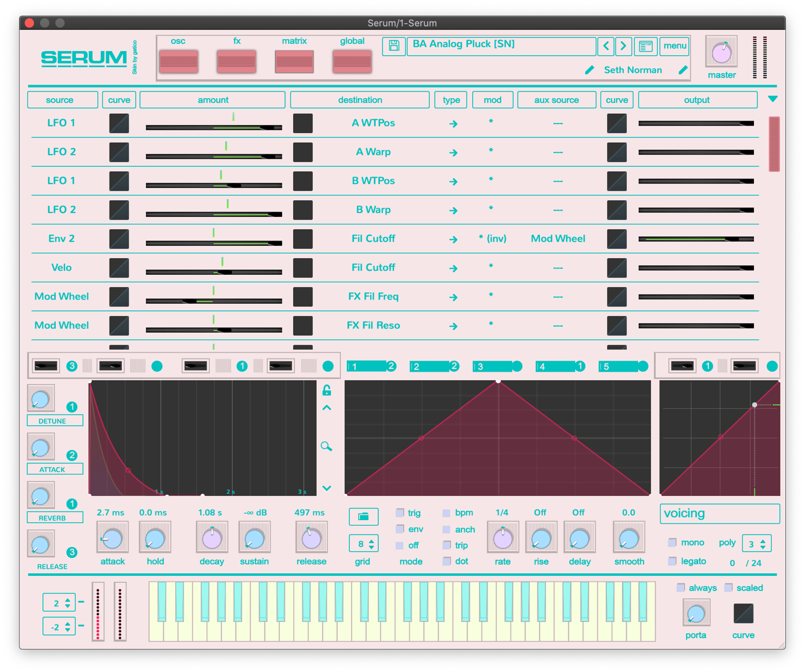Toggle the trip checkbox
The width and height of the screenshot is (805, 672).
coord(447,545)
